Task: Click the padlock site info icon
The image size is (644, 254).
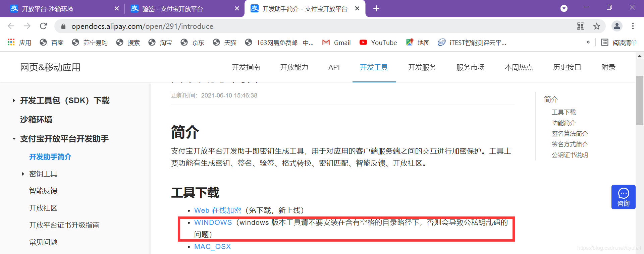Action: pyautogui.click(x=63, y=26)
